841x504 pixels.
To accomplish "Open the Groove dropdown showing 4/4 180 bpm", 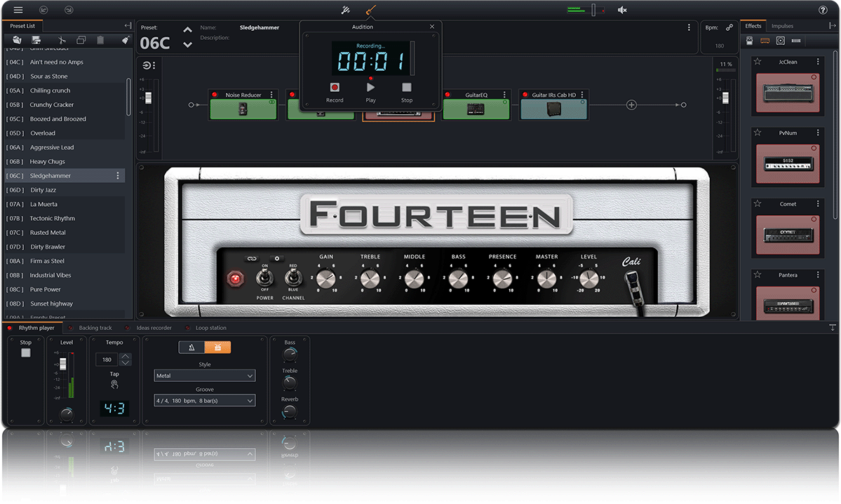I will tap(205, 400).
